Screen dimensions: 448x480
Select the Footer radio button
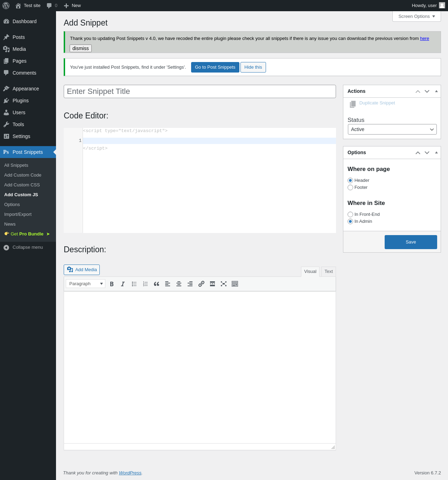pos(350,187)
